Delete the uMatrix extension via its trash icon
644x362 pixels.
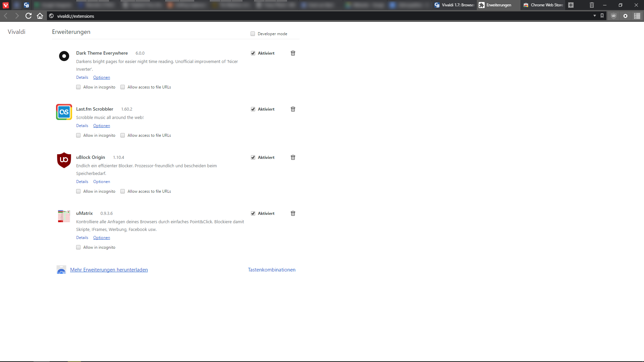click(x=293, y=214)
